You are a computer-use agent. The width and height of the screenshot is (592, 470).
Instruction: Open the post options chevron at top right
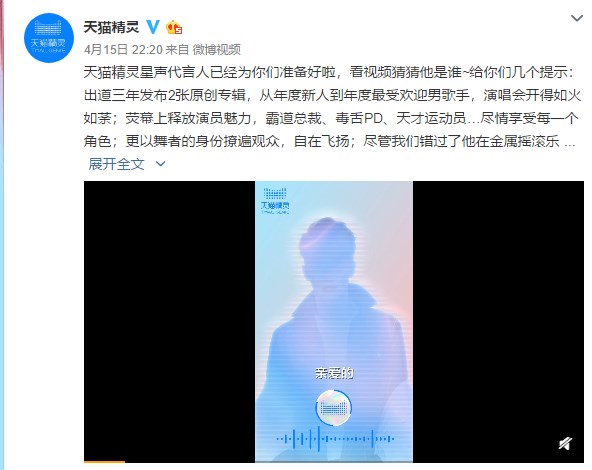click(x=577, y=18)
